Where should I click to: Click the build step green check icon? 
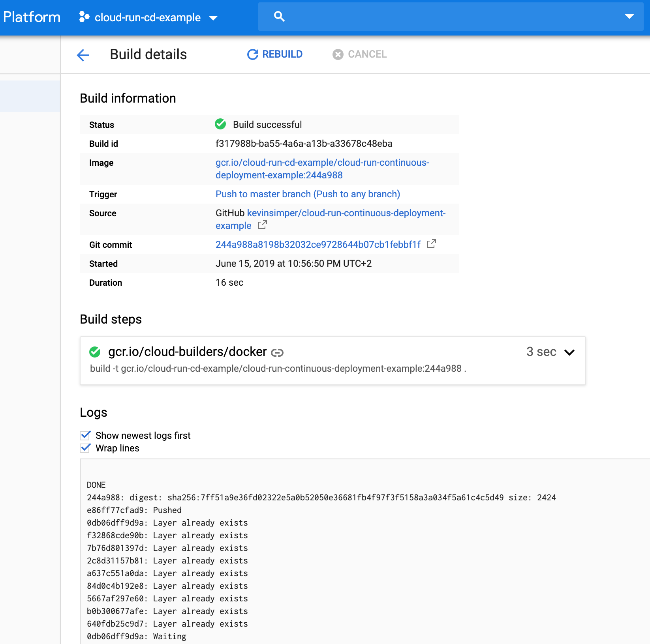tap(95, 352)
